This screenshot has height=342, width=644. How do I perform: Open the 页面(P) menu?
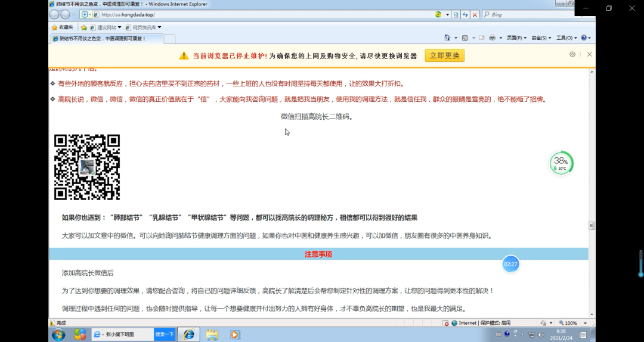pos(516,38)
